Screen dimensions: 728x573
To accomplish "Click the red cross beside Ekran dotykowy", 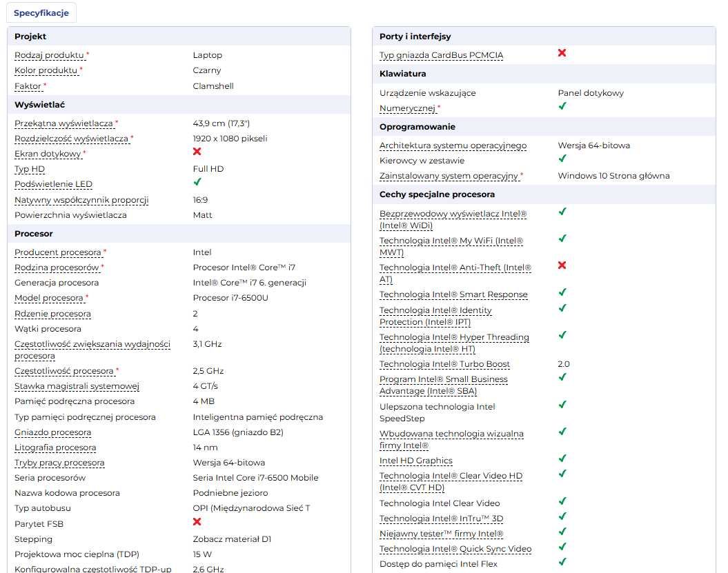I will pos(197,151).
